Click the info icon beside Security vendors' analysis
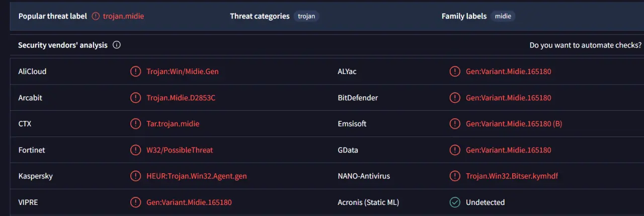Screen dimensions: 644x216 click(x=117, y=45)
